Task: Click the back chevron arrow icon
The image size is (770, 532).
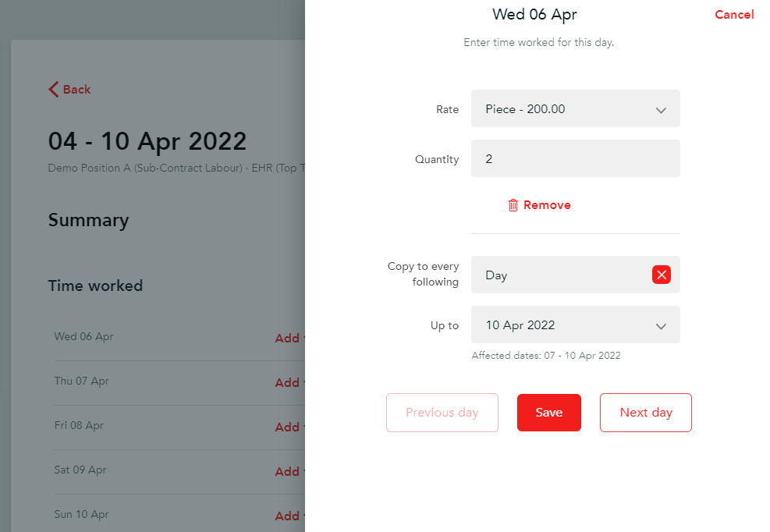Action: point(51,89)
